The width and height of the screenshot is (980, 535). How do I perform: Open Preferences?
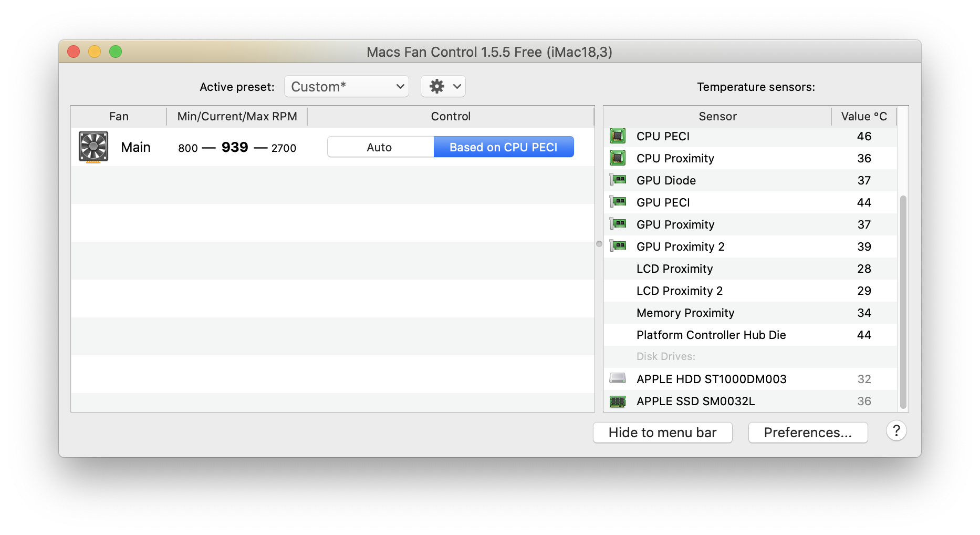pos(808,433)
